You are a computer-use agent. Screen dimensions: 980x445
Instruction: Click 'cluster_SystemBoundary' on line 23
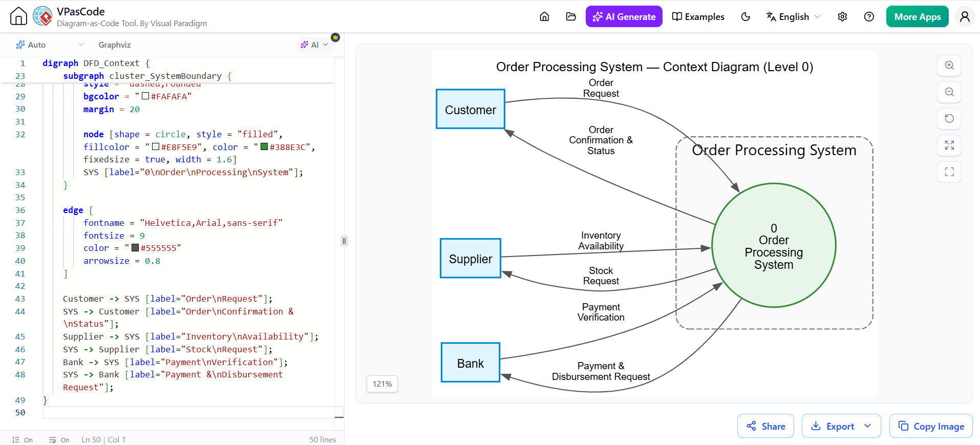tap(165, 76)
